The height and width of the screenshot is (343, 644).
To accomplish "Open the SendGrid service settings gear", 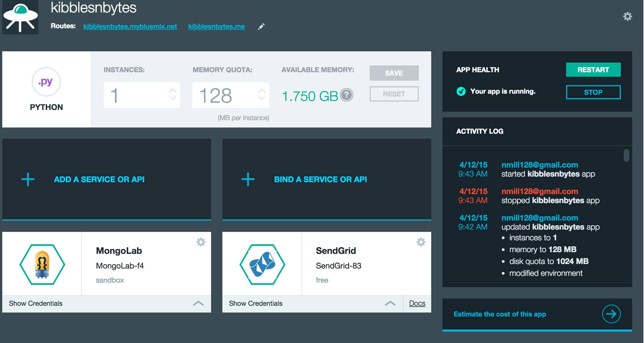I will pyautogui.click(x=421, y=242).
